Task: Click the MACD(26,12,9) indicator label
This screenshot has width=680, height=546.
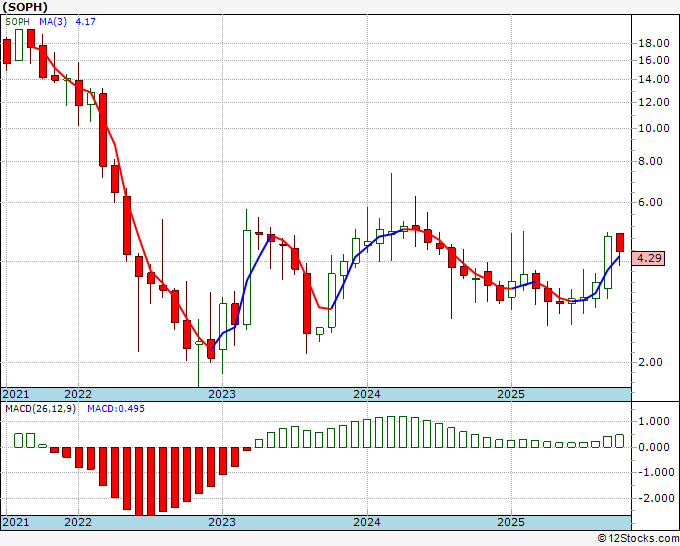Action: [x=41, y=409]
